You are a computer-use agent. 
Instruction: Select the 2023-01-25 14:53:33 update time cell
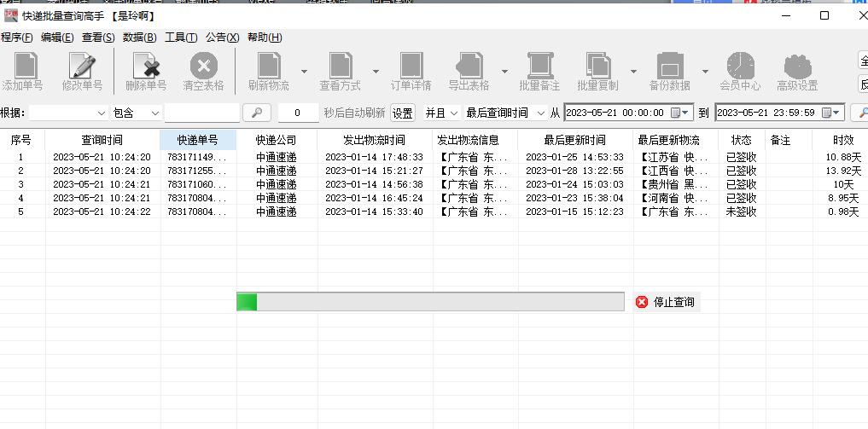click(x=574, y=157)
